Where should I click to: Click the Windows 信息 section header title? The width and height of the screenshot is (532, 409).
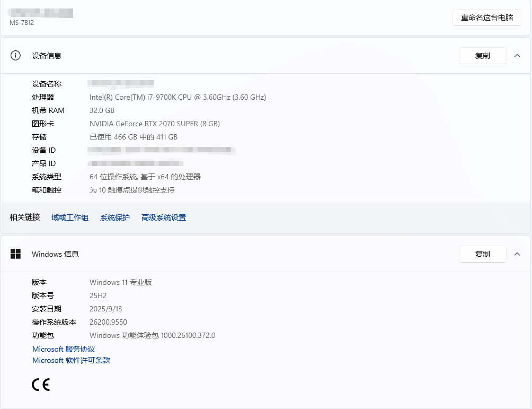point(55,254)
